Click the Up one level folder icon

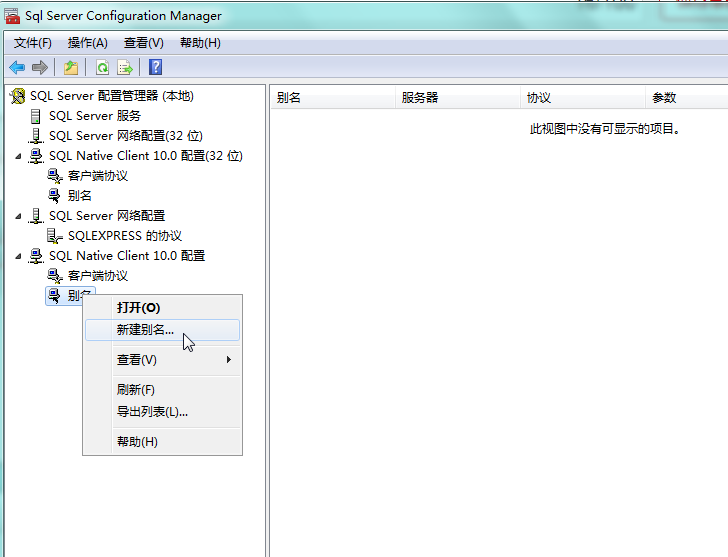pyautogui.click(x=71, y=68)
